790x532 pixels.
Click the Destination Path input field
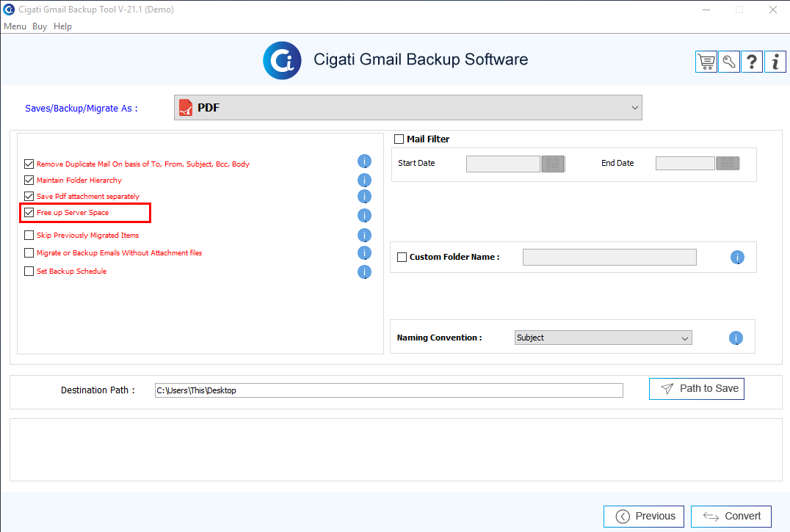click(389, 390)
